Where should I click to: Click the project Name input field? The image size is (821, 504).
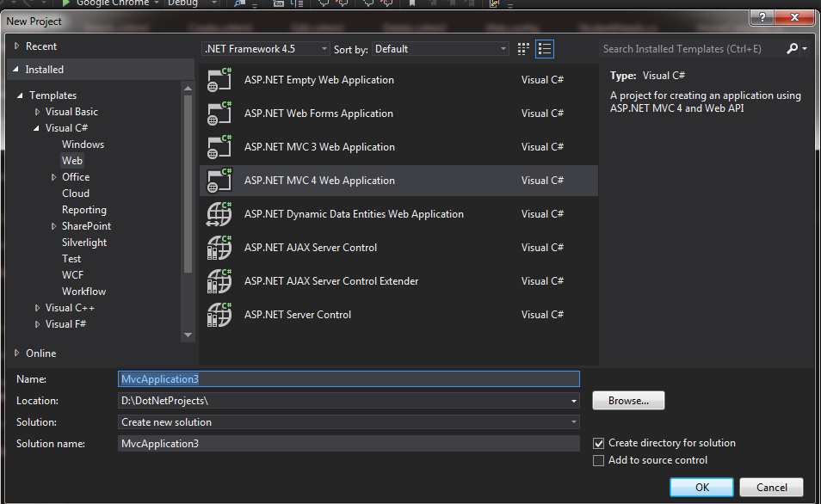[x=344, y=378]
